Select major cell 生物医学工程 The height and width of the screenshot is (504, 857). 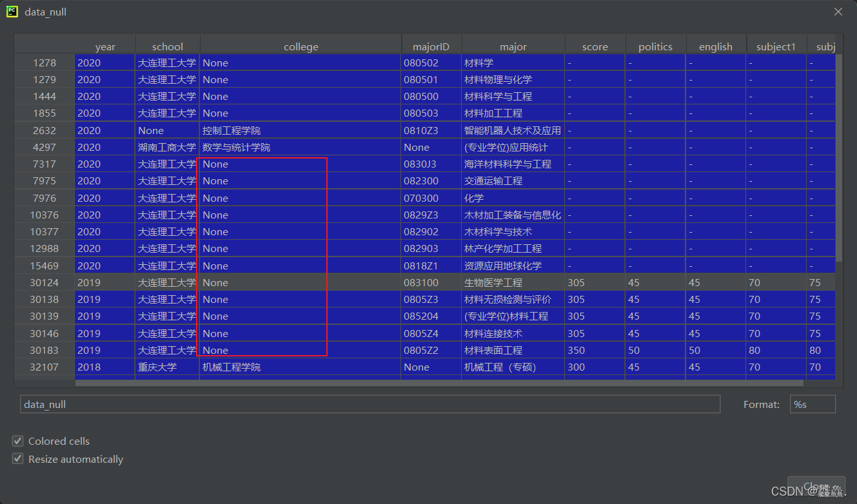click(x=513, y=282)
